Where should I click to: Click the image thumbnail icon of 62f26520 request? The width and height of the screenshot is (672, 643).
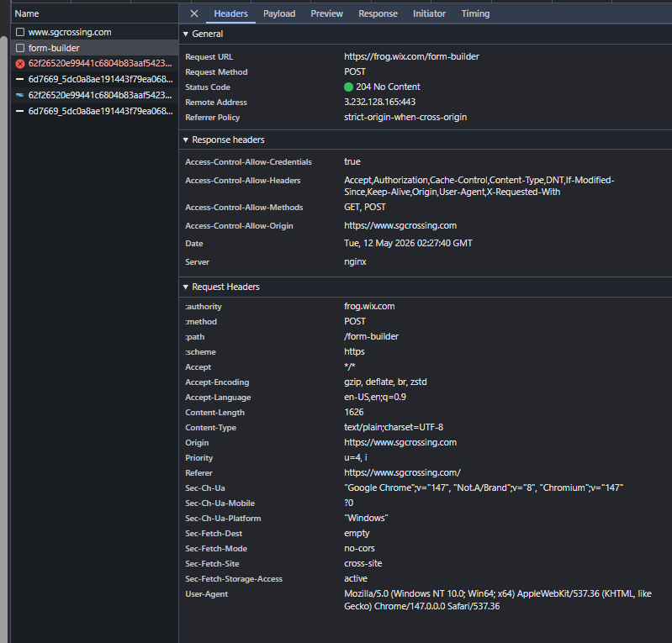19,95
